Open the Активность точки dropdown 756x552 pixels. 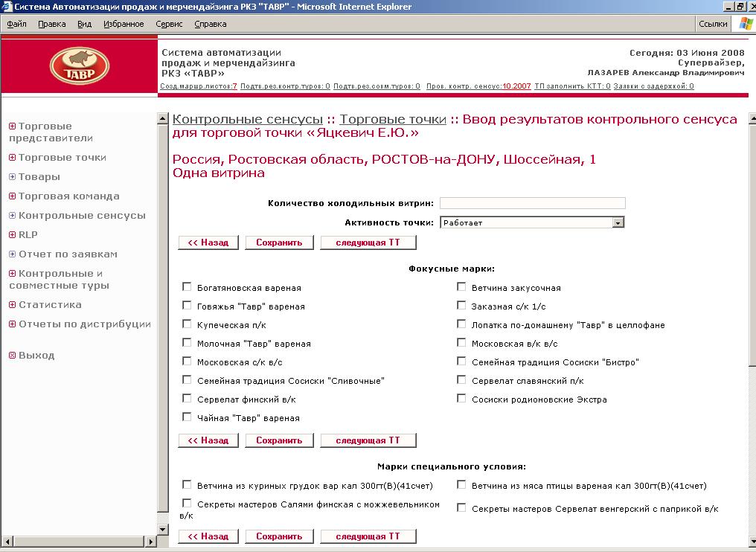click(618, 222)
